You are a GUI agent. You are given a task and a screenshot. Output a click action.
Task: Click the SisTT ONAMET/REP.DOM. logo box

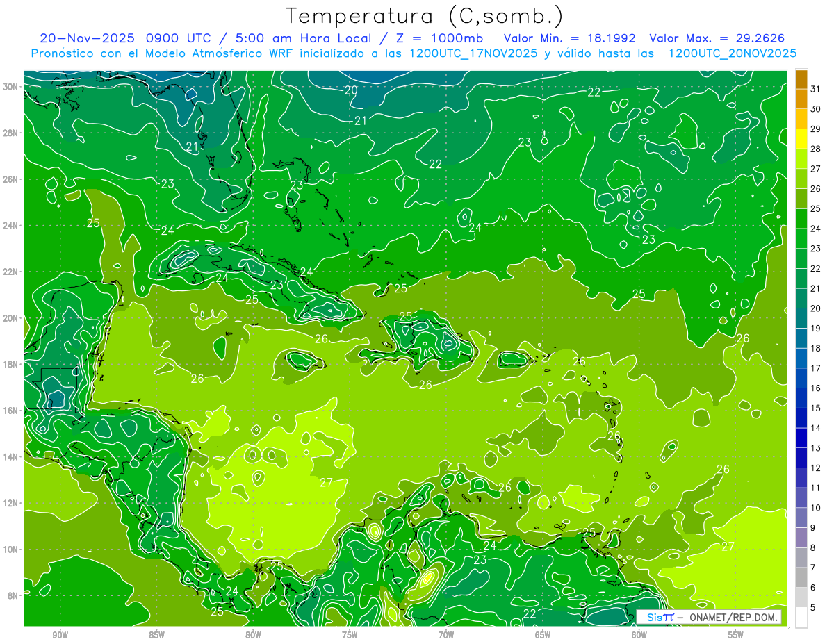point(709,617)
